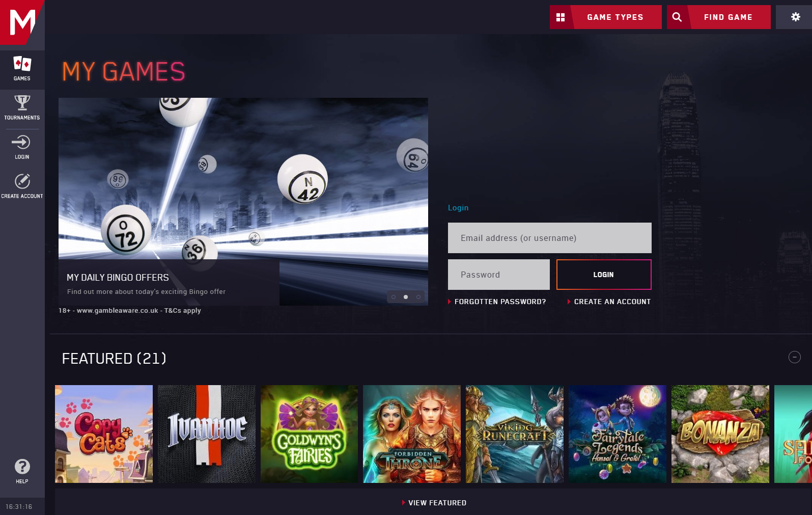Open settings with the gear icon
Viewport: 812px width, 515px height.
[x=795, y=17]
